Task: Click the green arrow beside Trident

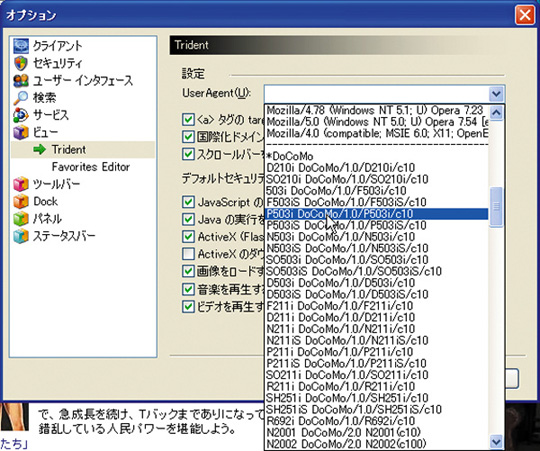Action: (x=40, y=149)
